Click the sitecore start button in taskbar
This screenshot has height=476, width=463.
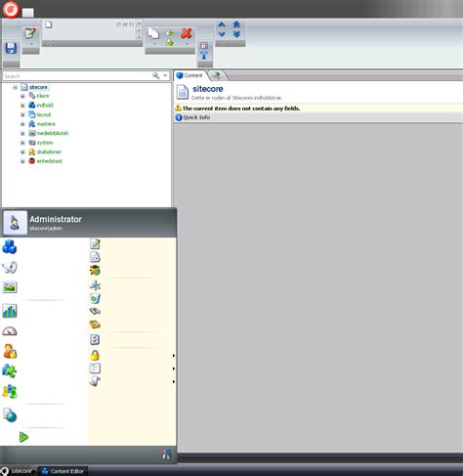click(17, 471)
